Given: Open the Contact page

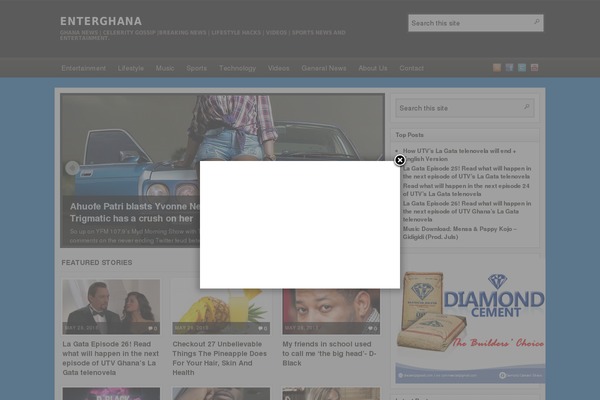Looking at the screenshot, I should (x=411, y=68).
